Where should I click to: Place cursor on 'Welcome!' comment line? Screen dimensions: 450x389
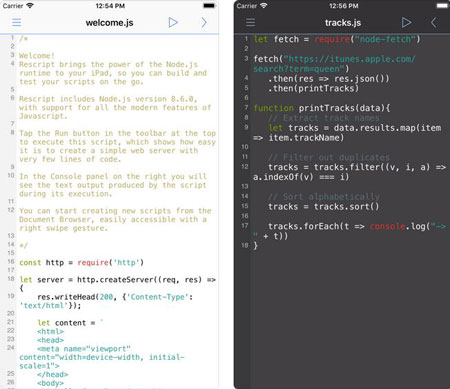[x=37, y=56]
